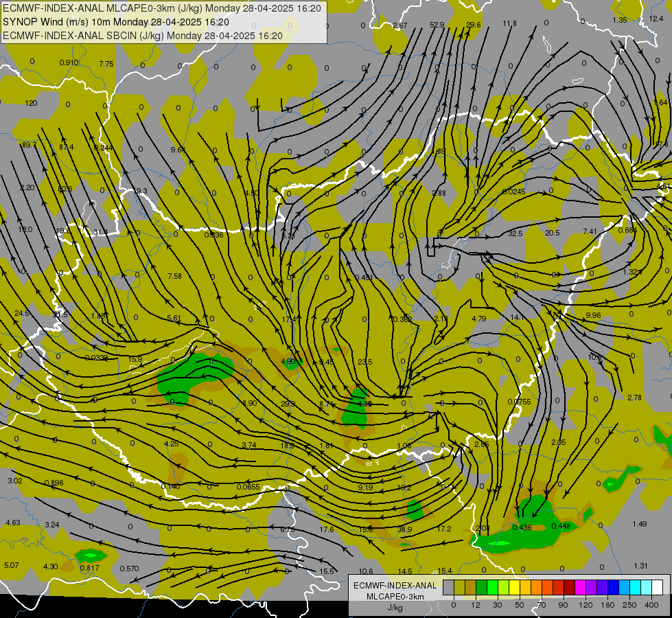Click the magenta legend swatch
Viewport: 672px width, 618px height.
[580, 588]
